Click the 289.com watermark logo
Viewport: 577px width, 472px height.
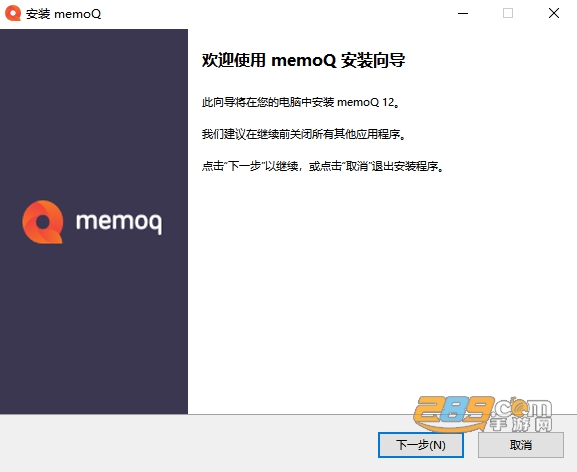pyautogui.click(x=482, y=413)
